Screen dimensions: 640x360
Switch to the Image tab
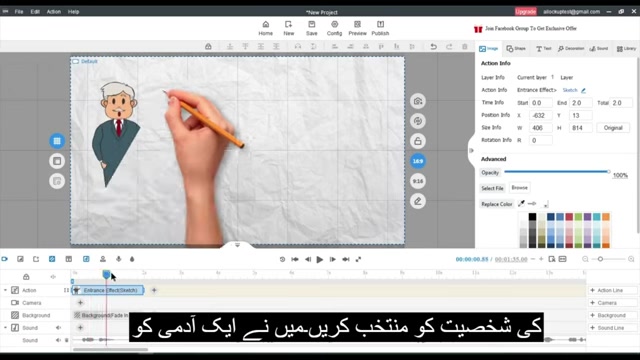click(489, 49)
